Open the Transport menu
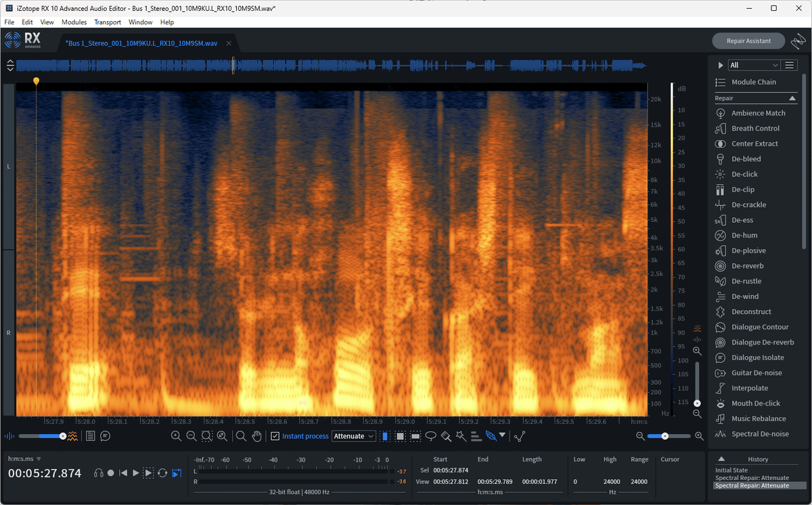Screen dimensions: 812x505 coord(108,22)
